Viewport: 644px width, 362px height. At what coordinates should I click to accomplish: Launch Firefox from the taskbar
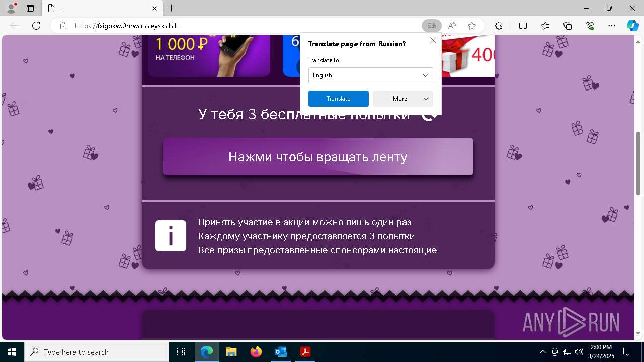256,352
